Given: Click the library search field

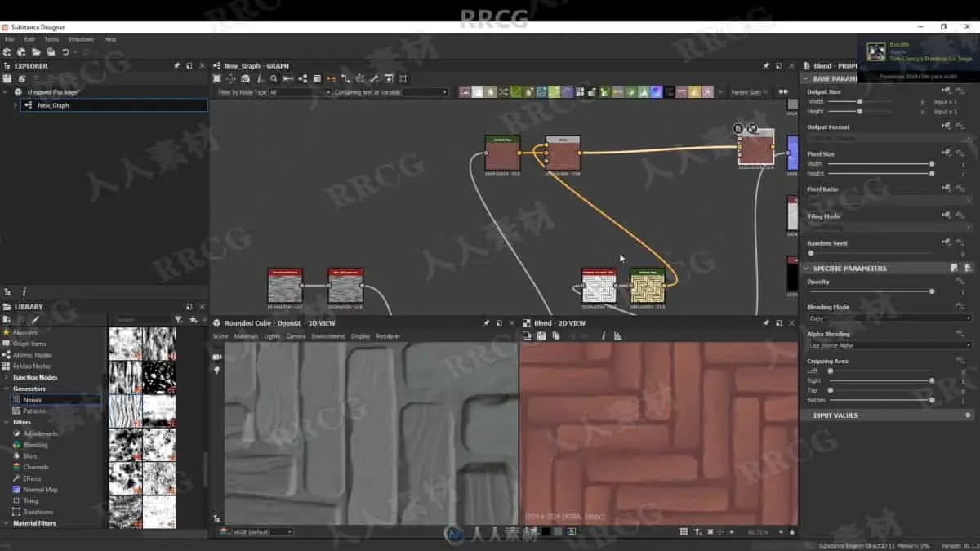Looking at the screenshot, I should tap(141, 319).
